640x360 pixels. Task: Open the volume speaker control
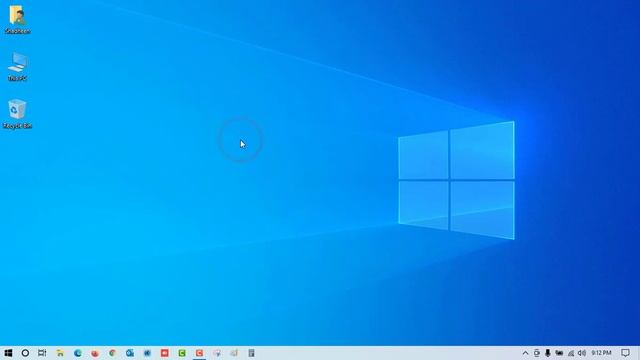click(x=582, y=353)
